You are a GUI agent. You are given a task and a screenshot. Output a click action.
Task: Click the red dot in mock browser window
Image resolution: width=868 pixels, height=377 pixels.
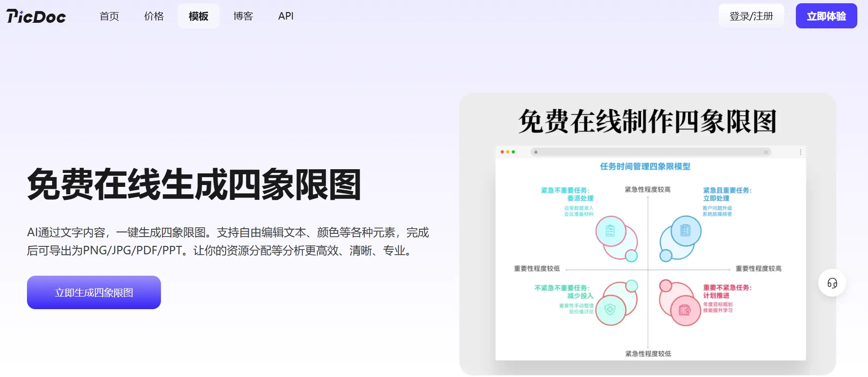coord(502,152)
